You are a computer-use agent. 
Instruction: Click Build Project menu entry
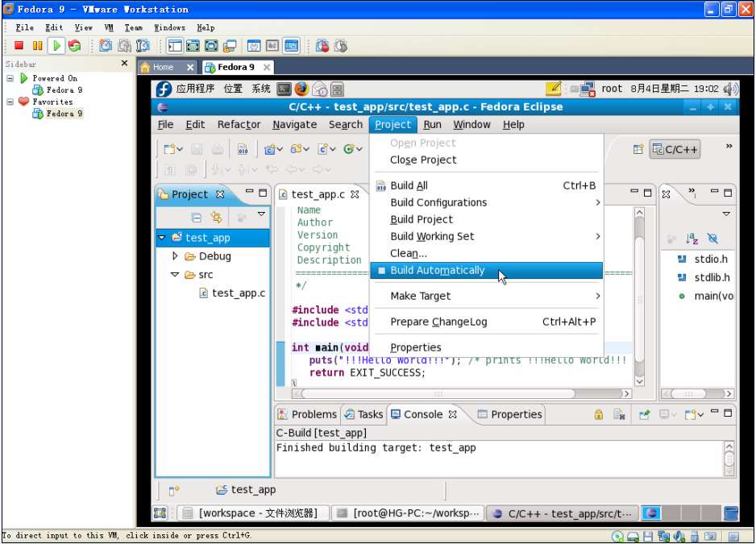487,219
